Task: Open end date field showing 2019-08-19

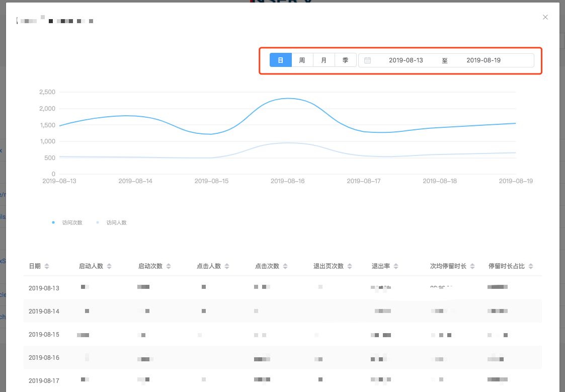Action: 483,60
